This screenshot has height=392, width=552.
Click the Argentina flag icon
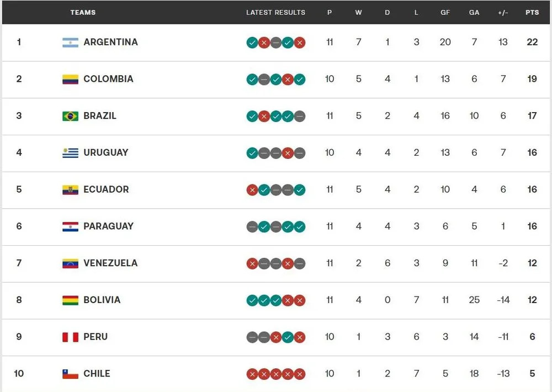(x=71, y=42)
